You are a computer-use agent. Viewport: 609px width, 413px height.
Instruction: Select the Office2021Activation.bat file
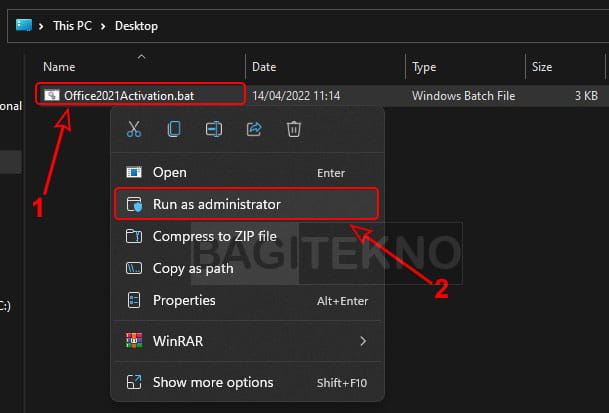129,95
